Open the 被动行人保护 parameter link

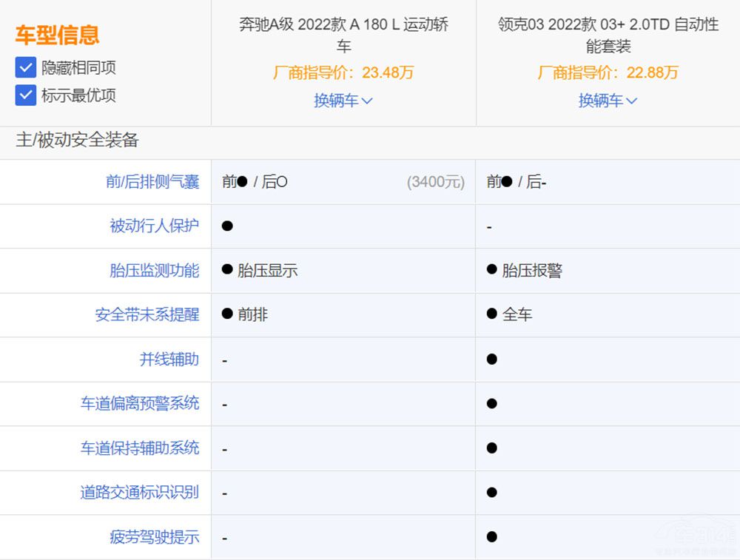155,226
